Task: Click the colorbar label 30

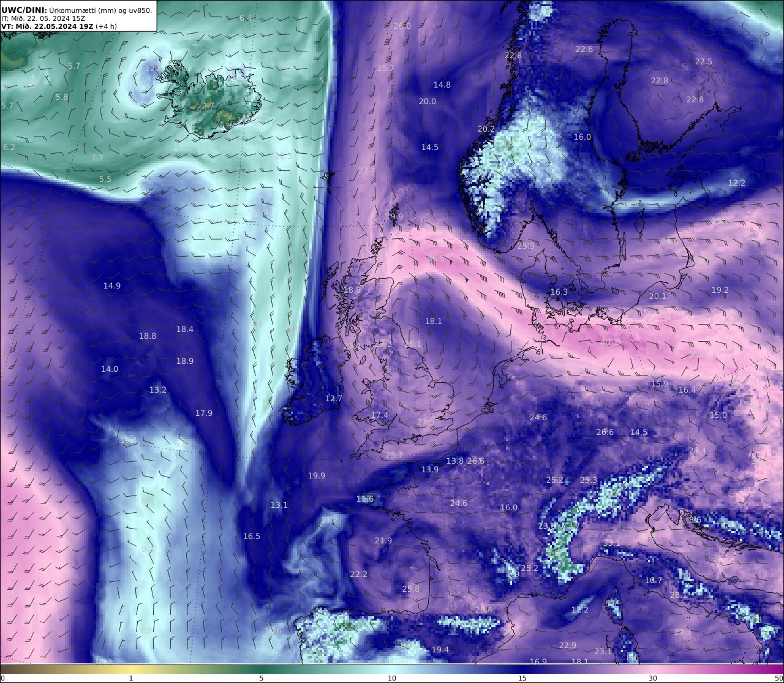Action: click(x=653, y=678)
